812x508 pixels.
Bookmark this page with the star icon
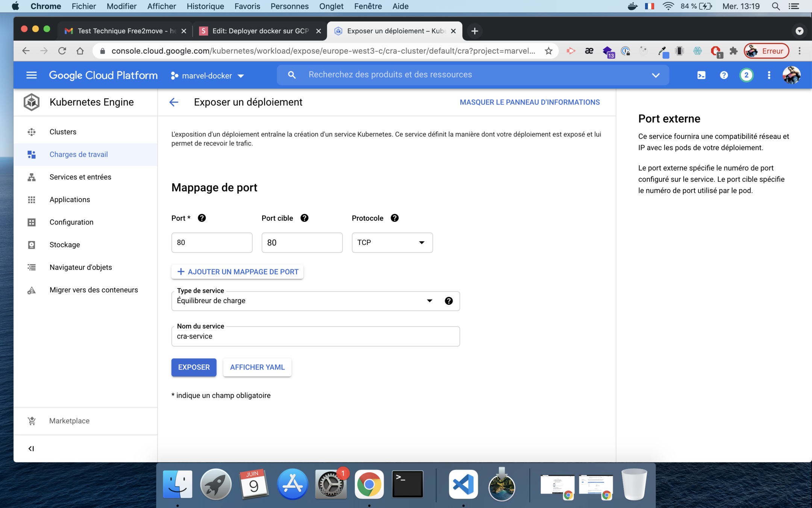point(548,51)
